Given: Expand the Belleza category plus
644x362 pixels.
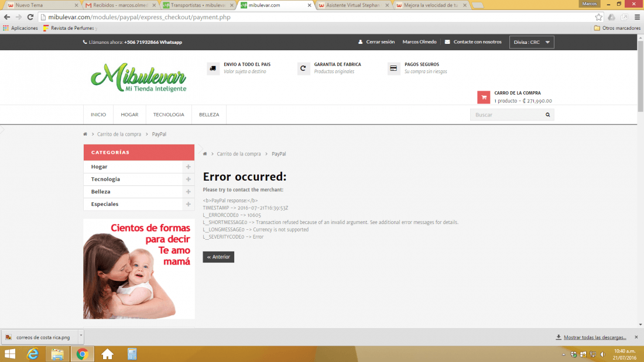Looking at the screenshot, I should 188,192.
